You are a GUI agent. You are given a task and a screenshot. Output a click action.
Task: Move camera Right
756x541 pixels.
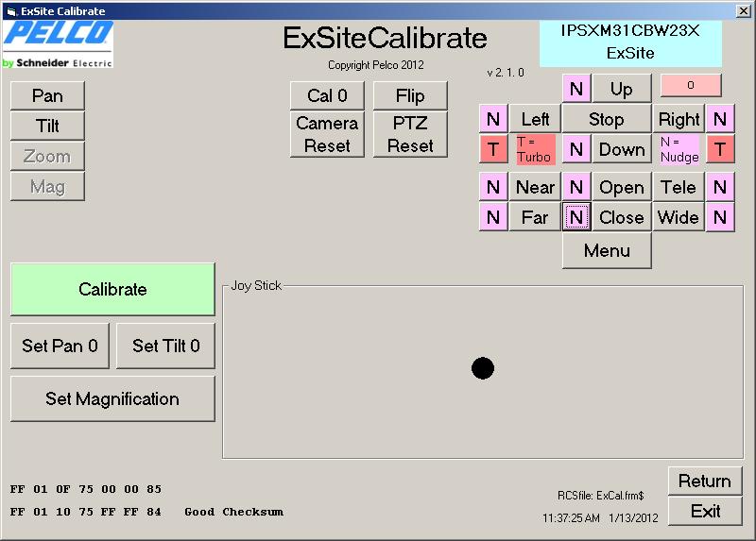tap(679, 119)
